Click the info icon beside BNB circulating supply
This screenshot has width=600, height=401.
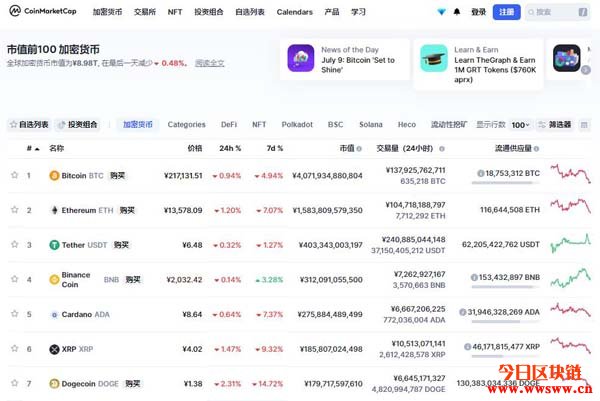pos(474,277)
